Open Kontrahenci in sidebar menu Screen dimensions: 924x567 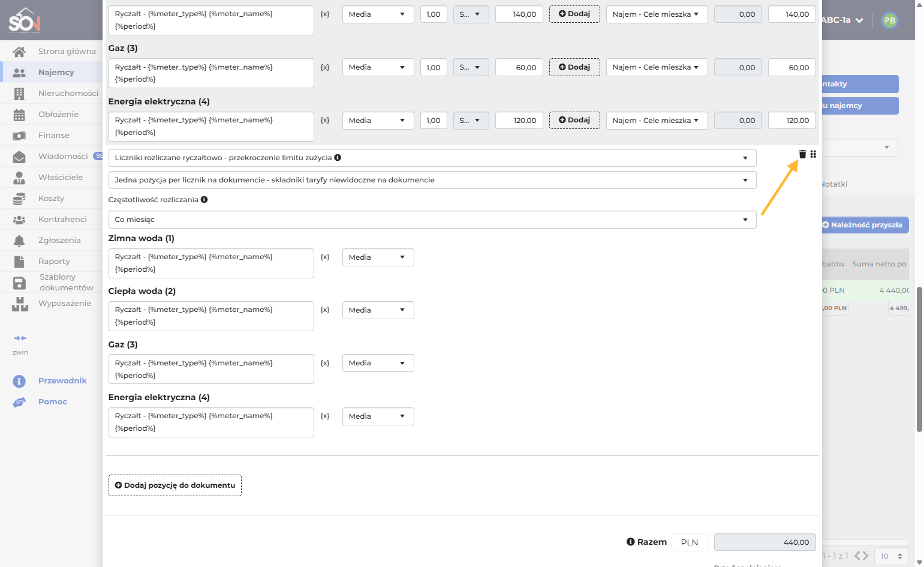(x=62, y=220)
